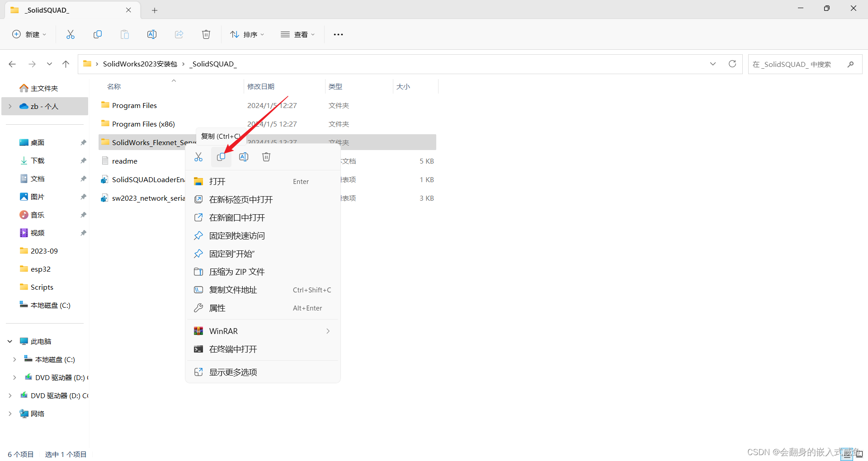Switch to details view icon in status bar
Viewport: 868px width, 461px height.
click(847, 454)
